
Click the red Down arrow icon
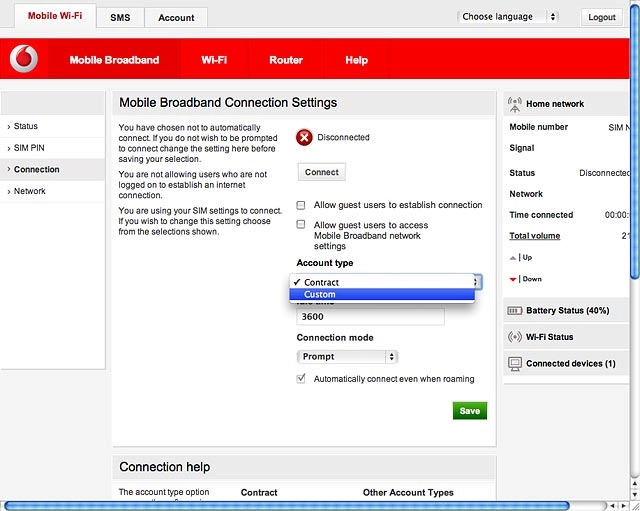513,279
